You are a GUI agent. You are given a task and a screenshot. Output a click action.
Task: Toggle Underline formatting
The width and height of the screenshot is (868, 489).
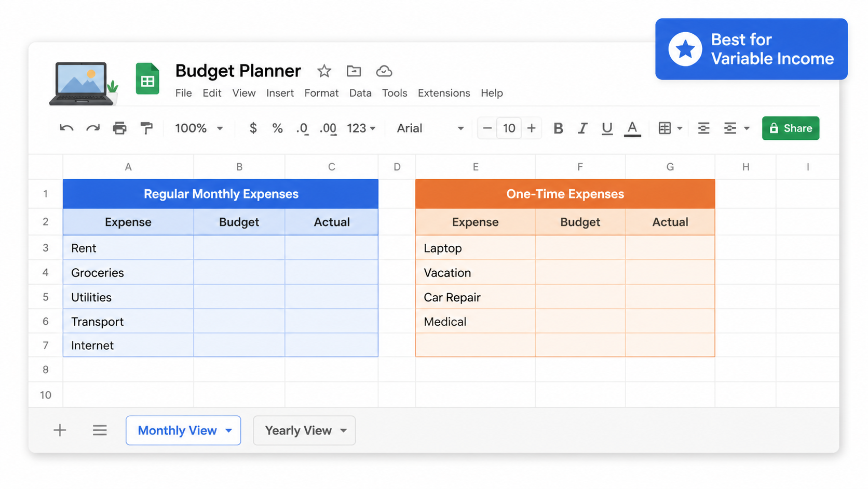tap(607, 128)
